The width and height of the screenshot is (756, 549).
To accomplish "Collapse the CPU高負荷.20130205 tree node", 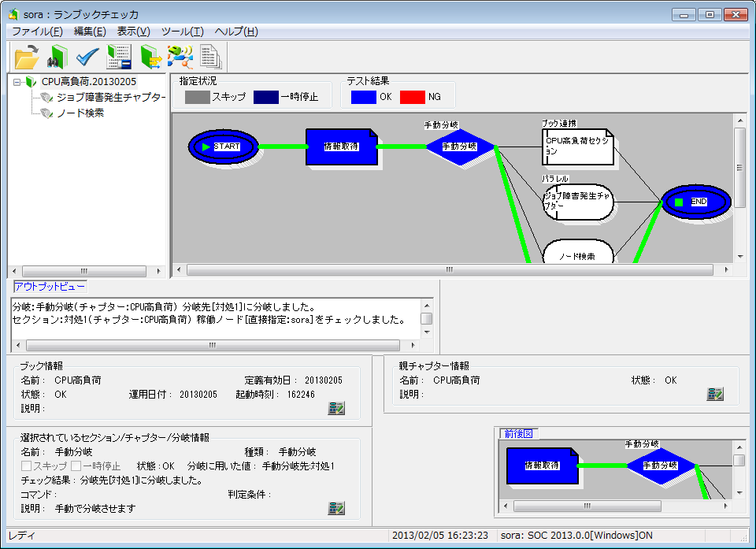I will (x=17, y=82).
